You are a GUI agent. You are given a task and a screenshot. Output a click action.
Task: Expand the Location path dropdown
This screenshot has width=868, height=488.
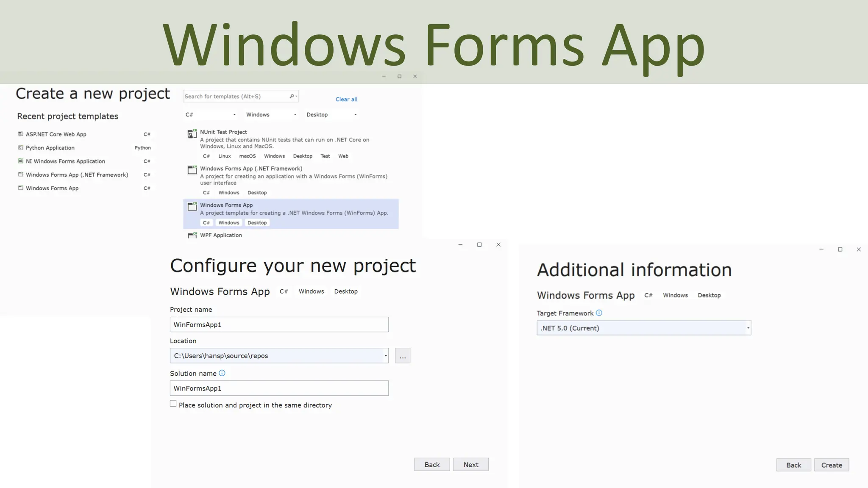[385, 356]
